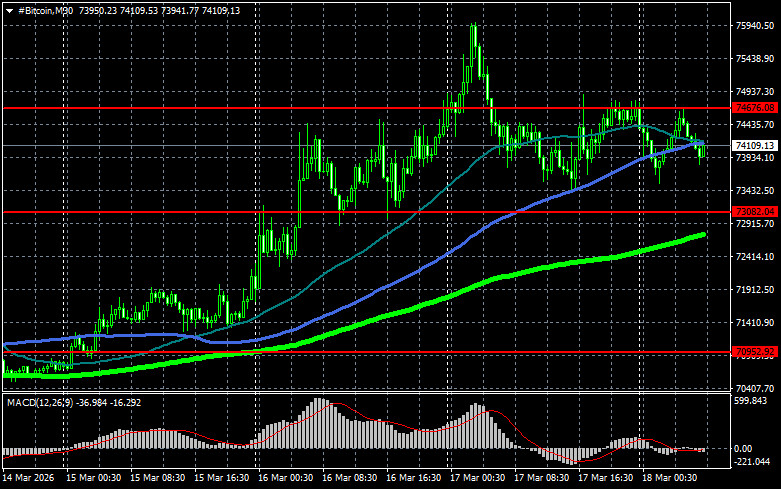Click the MACD values -36.984 -16.292

coord(108,402)
